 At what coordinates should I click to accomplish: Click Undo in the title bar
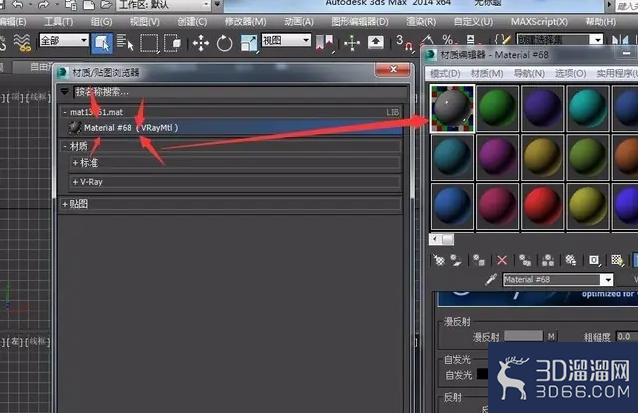[x=17, y=4]
